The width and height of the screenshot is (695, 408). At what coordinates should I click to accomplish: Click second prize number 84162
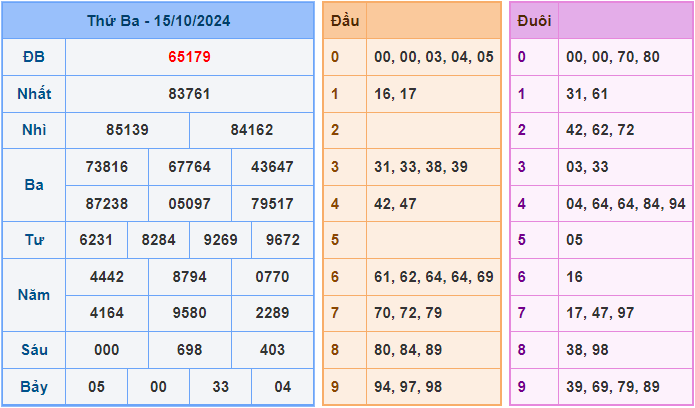251,130
